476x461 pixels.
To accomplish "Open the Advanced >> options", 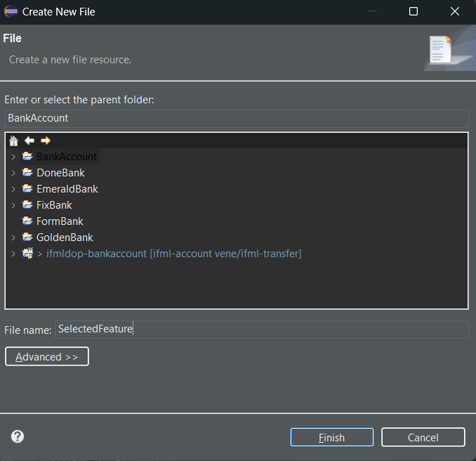I will click(x=47, y=356).
